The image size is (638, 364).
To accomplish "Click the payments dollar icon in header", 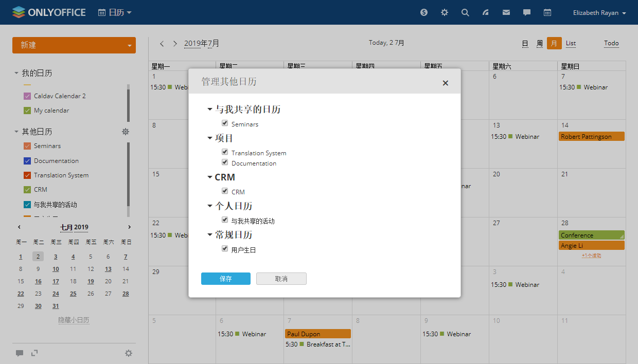I will pos(424,12).
